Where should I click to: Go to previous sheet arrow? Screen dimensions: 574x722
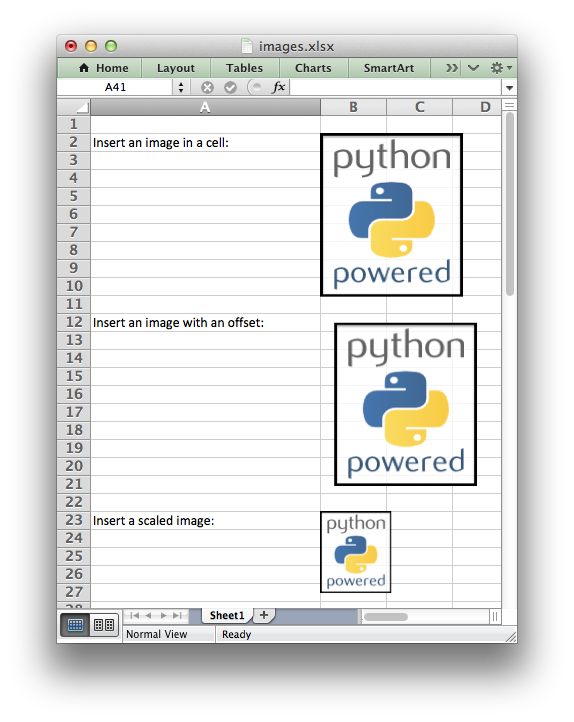[x=148, y=616]
